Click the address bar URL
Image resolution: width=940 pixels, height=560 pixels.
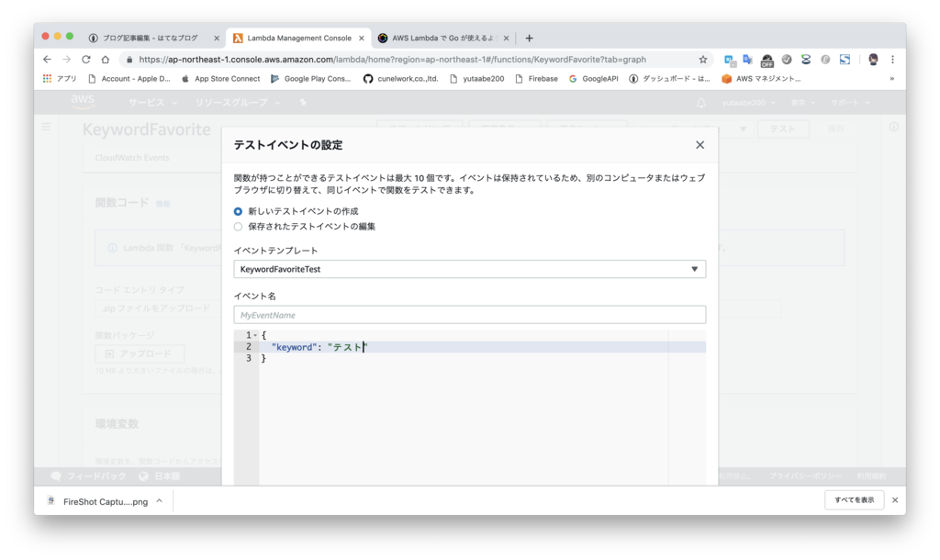pyautogui.click(x=392, y=60)
